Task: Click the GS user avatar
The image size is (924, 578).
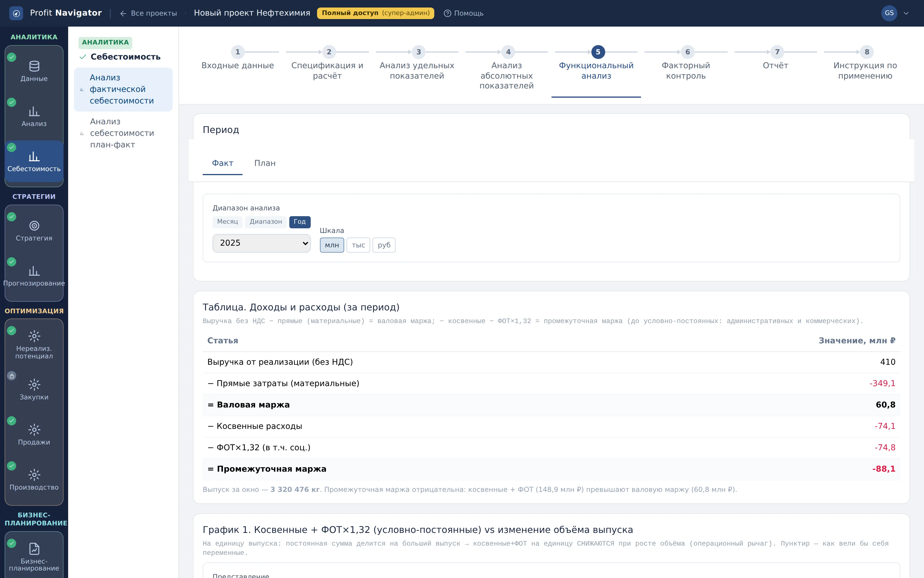Action: [889, 13]
